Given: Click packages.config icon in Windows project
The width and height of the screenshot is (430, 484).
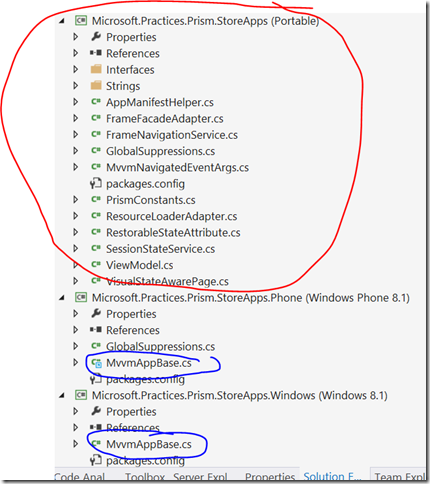Looking at the screenshot, I should click(96, 460).
